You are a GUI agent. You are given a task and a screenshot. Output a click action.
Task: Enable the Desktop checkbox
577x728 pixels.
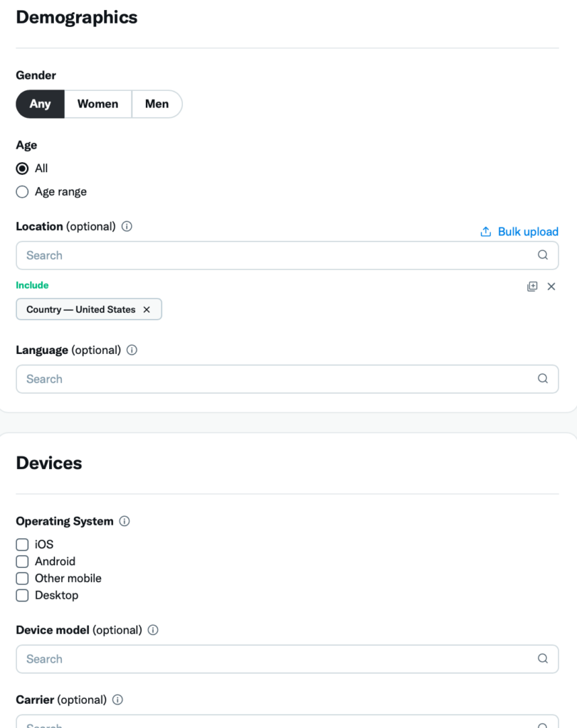tap(22, 595)
